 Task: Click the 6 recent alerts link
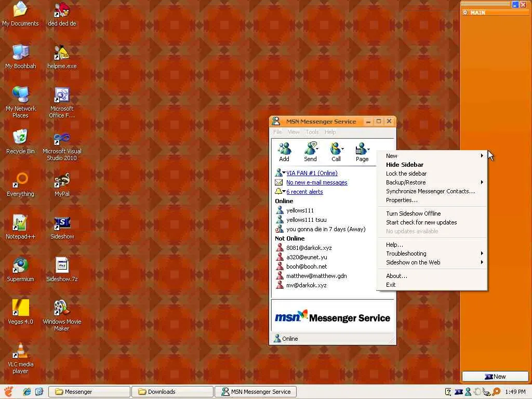(304, 192)
